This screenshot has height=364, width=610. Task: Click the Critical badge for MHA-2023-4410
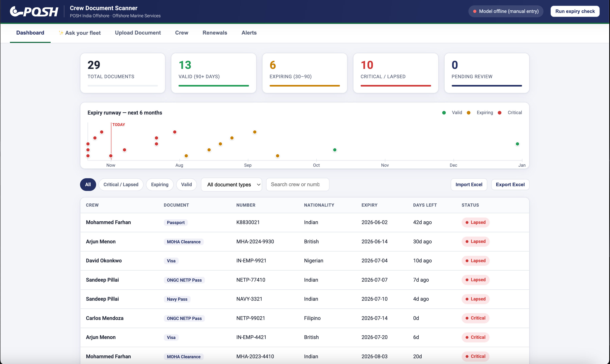point(475,356)
